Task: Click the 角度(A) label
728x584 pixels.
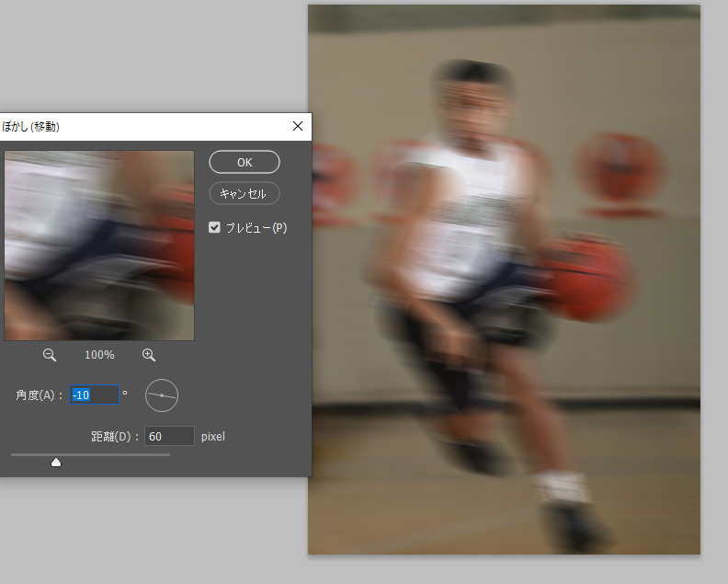Action: 40,395
